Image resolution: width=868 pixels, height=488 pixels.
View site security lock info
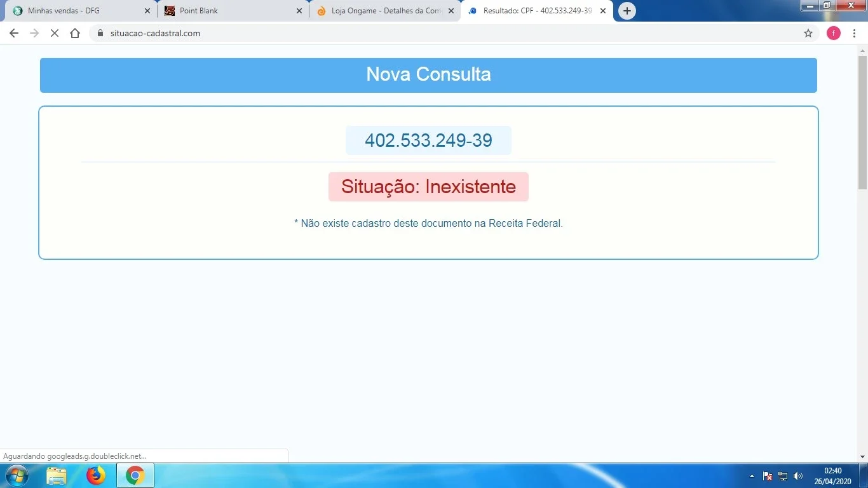[x=100, y=33]
